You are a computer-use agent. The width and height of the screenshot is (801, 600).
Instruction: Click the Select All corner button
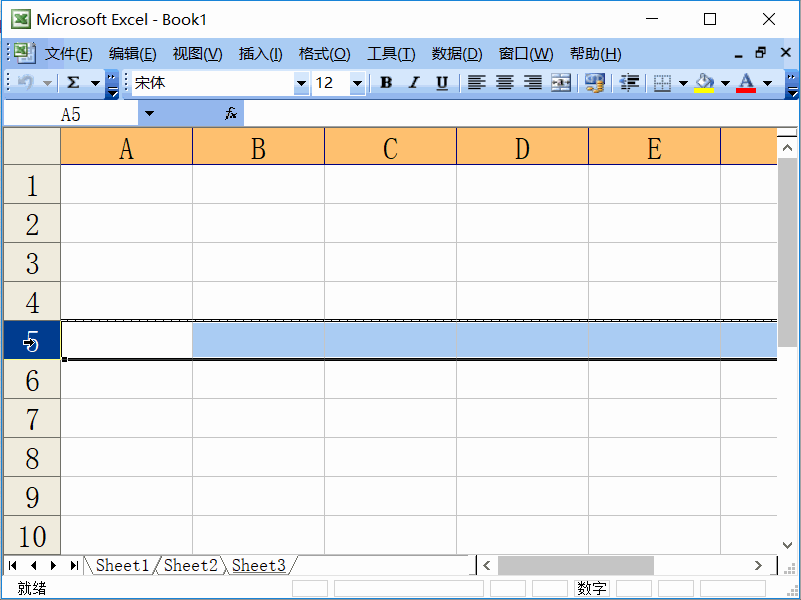(32, 147)
